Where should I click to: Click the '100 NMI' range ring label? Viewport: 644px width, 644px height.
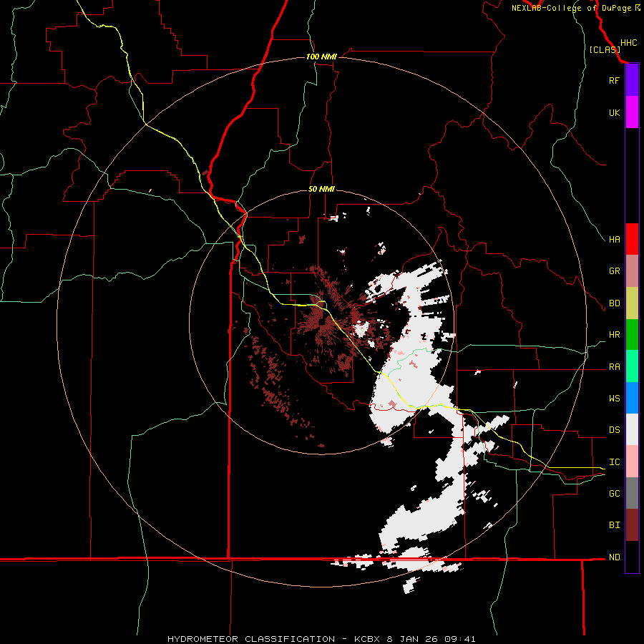(321, 57)
